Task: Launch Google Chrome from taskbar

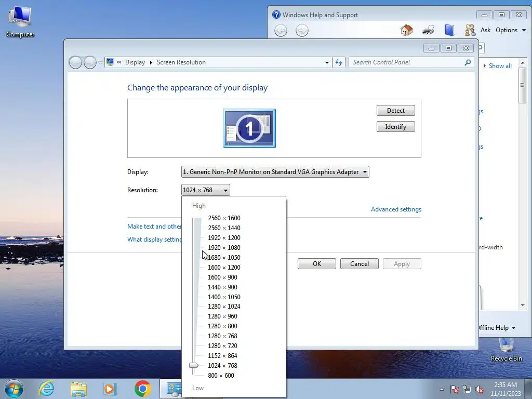Action: (x=142, y=389)
